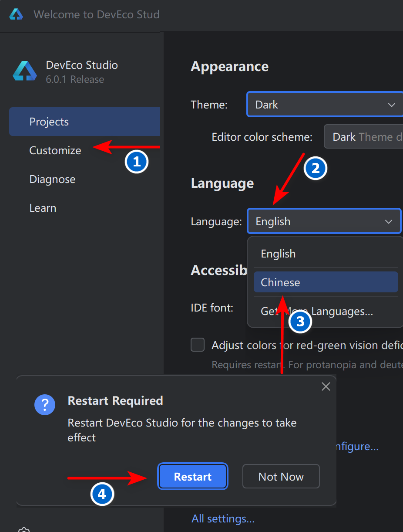
Task: Collapse the Language combo box showing English
Action: pyautogui.click(x=324, y=221)
